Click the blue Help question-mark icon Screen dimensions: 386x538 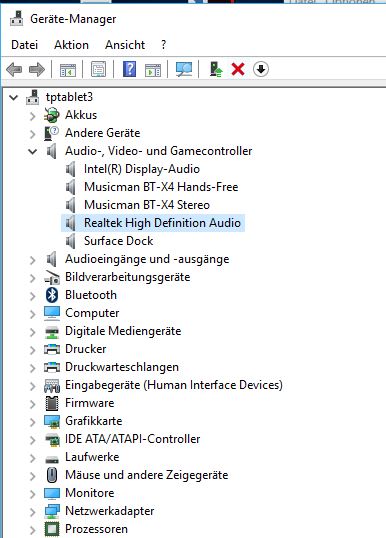(x=129, y=69)
